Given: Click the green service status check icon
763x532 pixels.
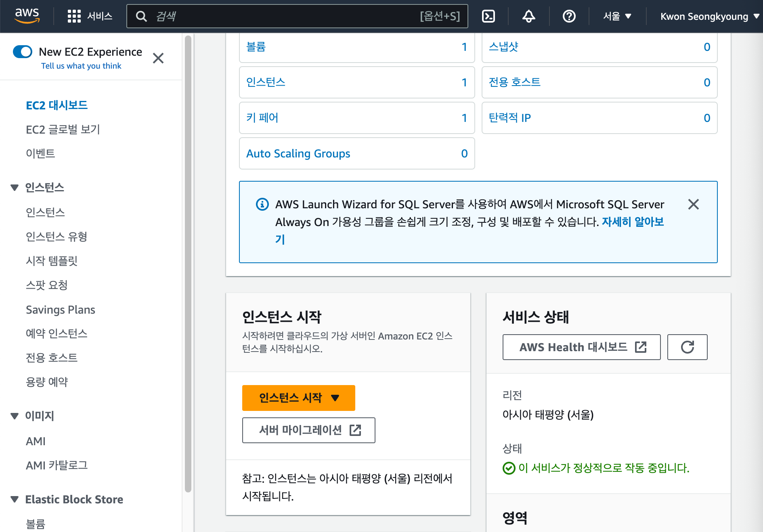Looking at the screenshot, I should pyautogui.click(x=509, y=468).
